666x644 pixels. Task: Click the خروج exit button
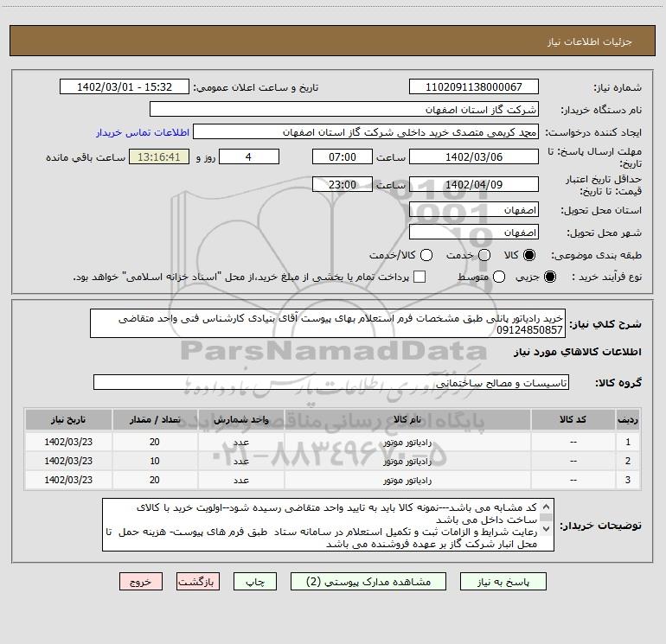click(141, 582)
